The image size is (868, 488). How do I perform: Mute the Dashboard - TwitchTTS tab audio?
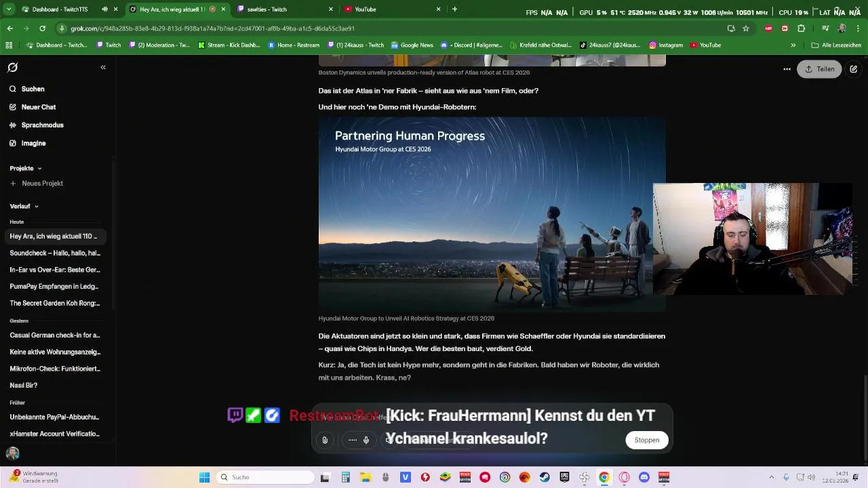[104, 9]
